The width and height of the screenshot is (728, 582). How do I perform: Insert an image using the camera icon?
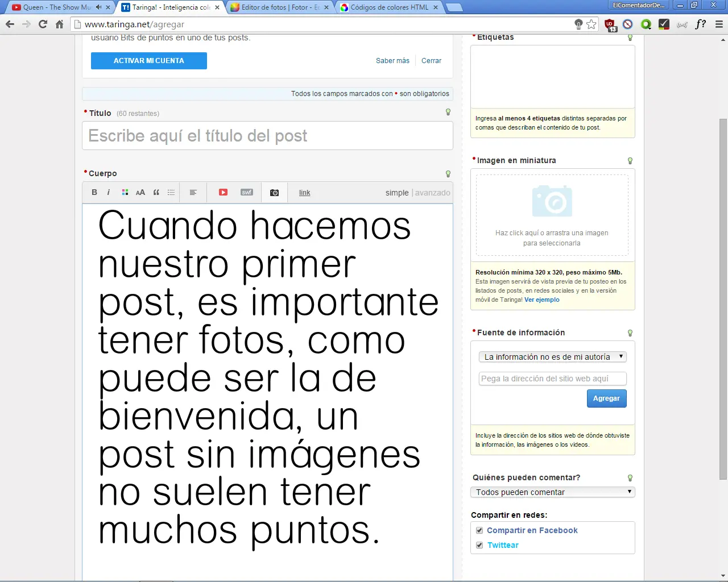[x=274, y=192]
